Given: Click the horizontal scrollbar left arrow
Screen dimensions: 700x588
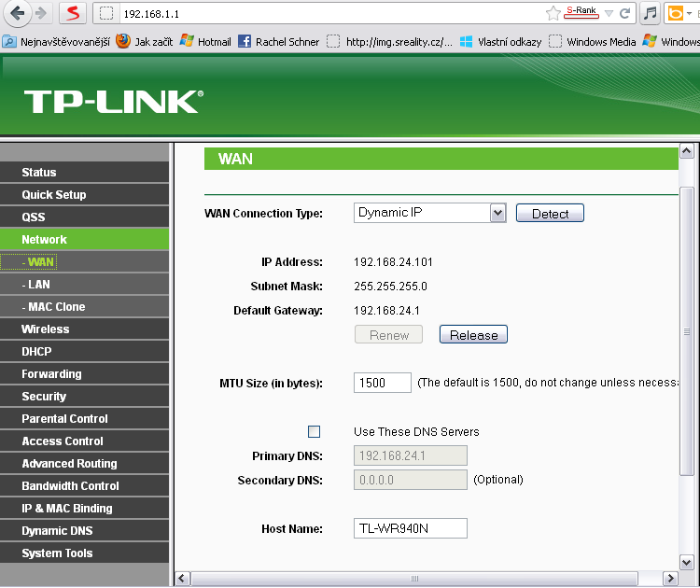Looking at the screenshot, I should 182,579.
